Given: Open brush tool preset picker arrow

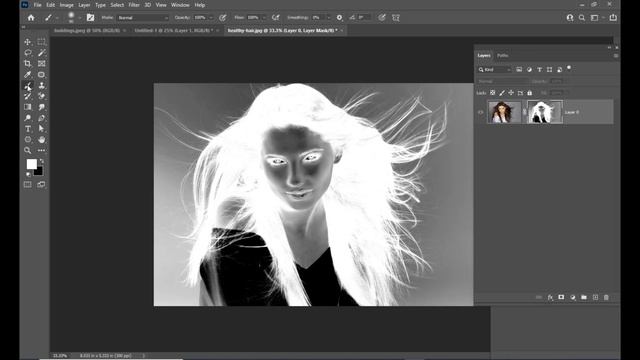Looking at the screenshot, I should tap(57, 18).
